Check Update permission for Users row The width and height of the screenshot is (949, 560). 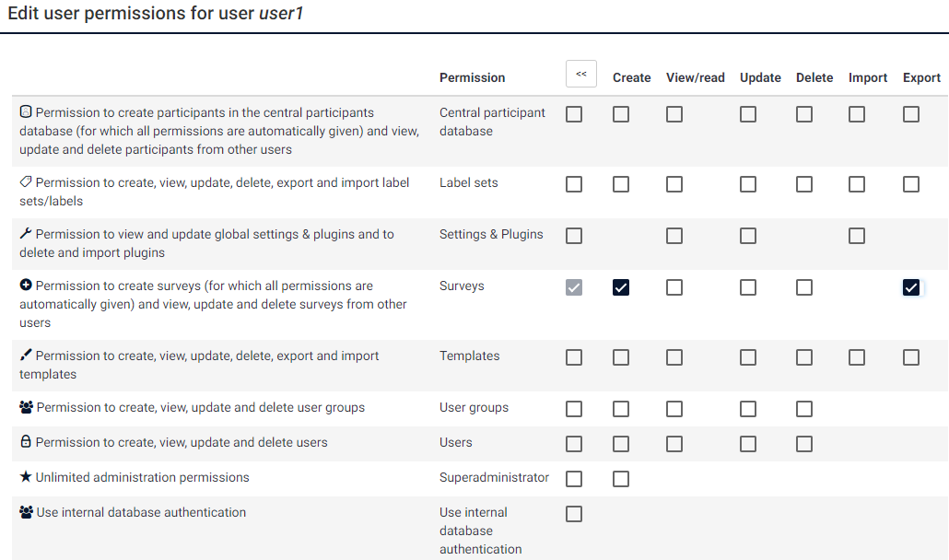(x=748, y=444)
